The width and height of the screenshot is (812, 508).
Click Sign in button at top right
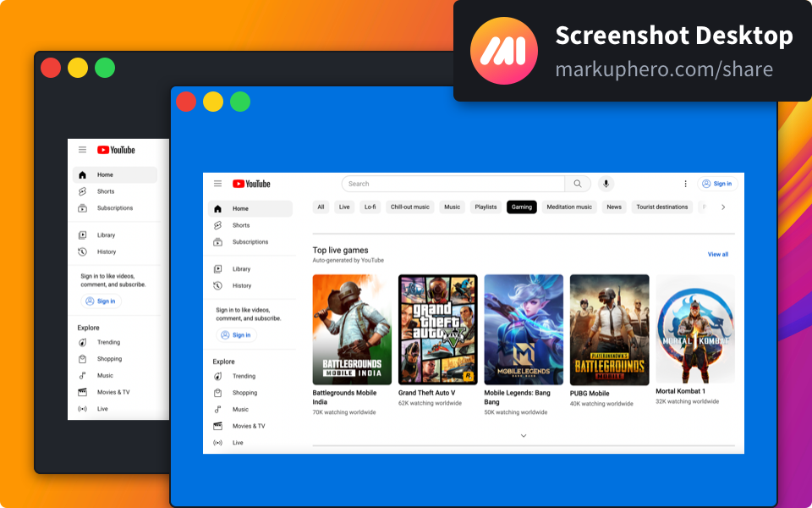pos(717,184)
